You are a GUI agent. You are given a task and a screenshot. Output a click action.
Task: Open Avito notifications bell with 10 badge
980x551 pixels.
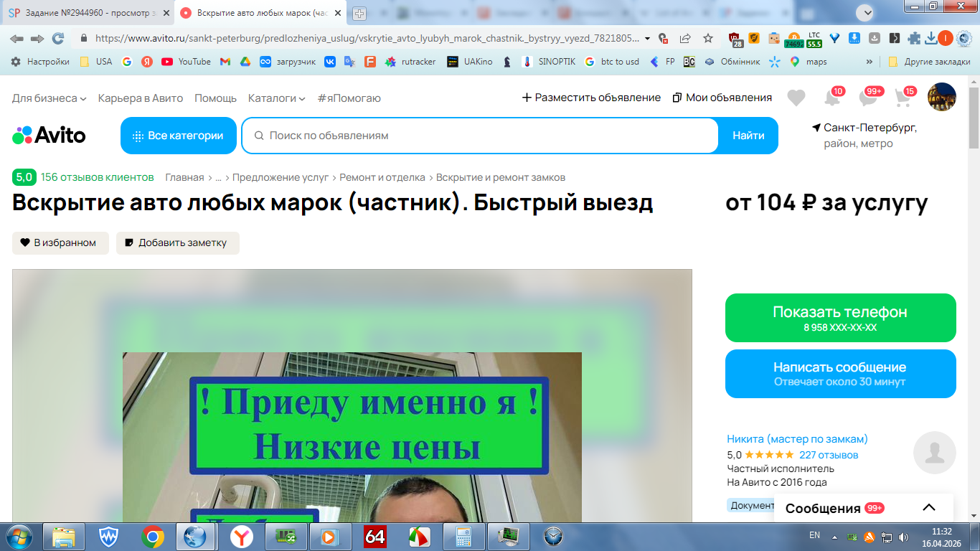click(x=833, y=97)
